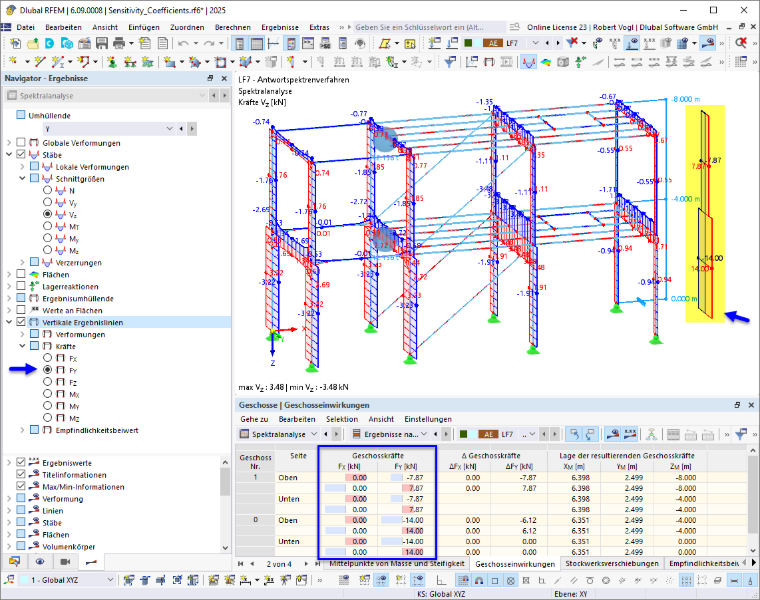Open the Ergebnisse menu
The height and width of the screenshot is (600, 760).
tap(280, 27)
